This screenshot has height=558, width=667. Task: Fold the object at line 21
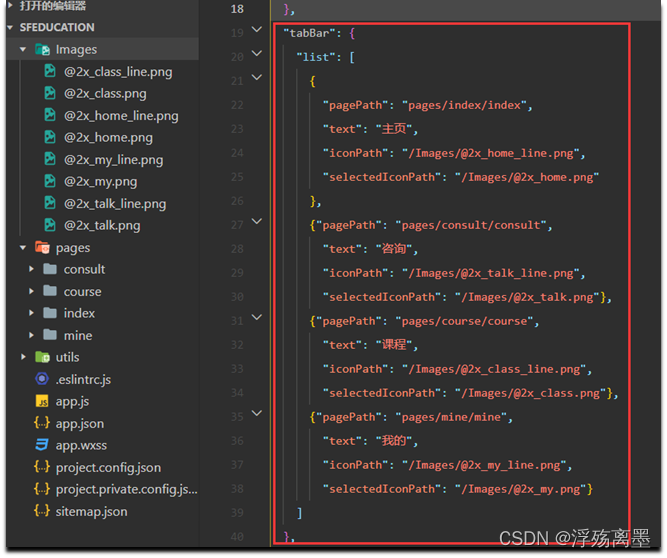click(x=257, y=77)
